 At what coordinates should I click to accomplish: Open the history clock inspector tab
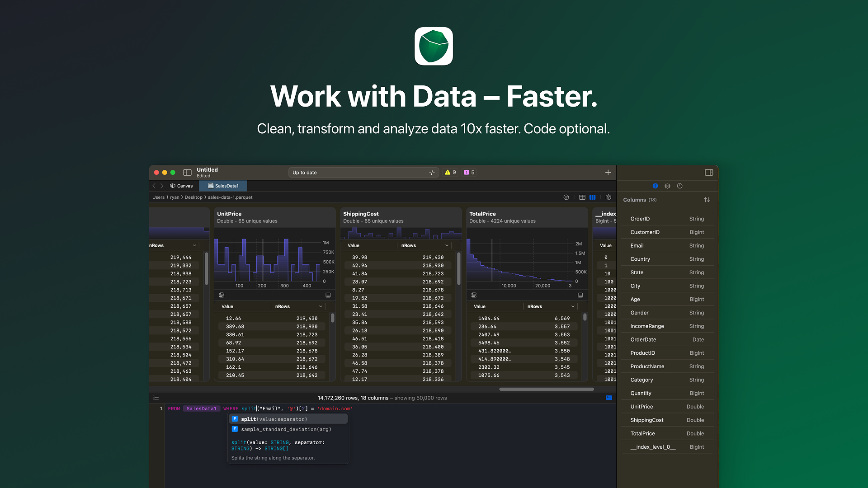click(679, 186)
